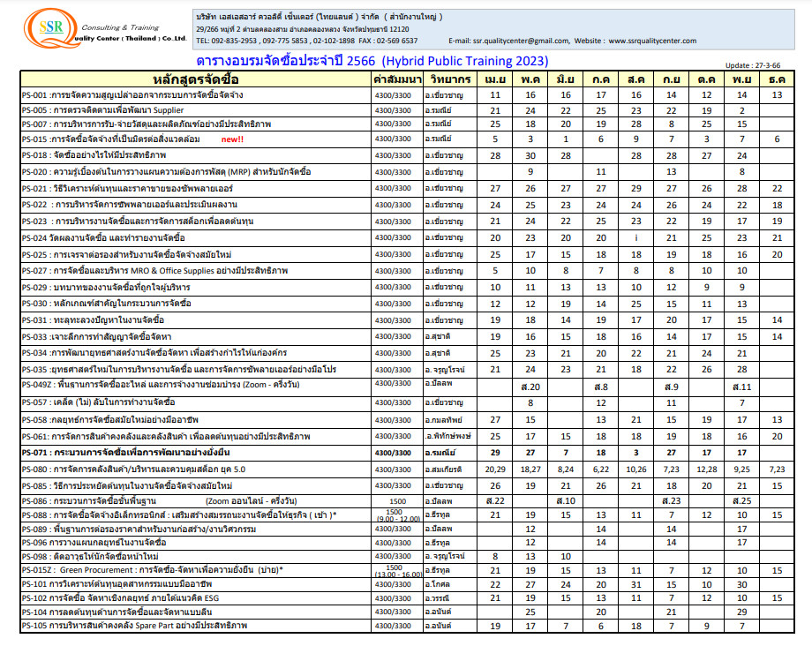
Task: Click the 'ก.ย' month header
Action: (x=671, y=79)
